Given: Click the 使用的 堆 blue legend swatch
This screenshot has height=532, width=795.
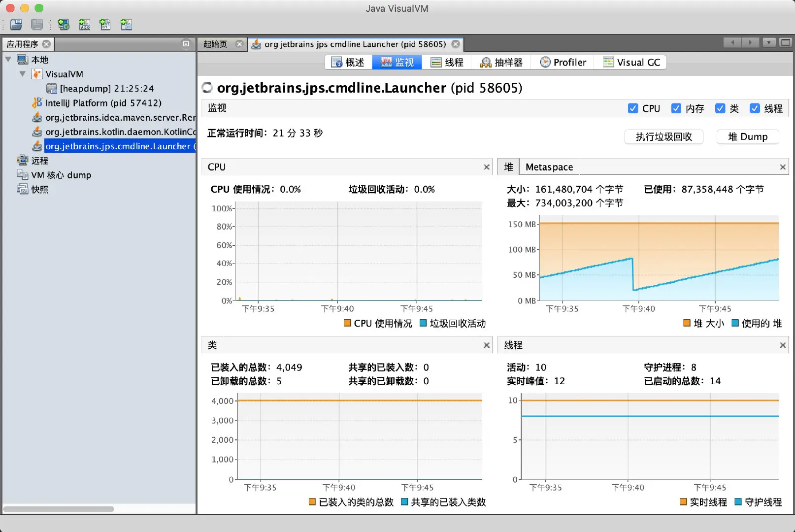Looking at the screenshot, I should 735,323.
